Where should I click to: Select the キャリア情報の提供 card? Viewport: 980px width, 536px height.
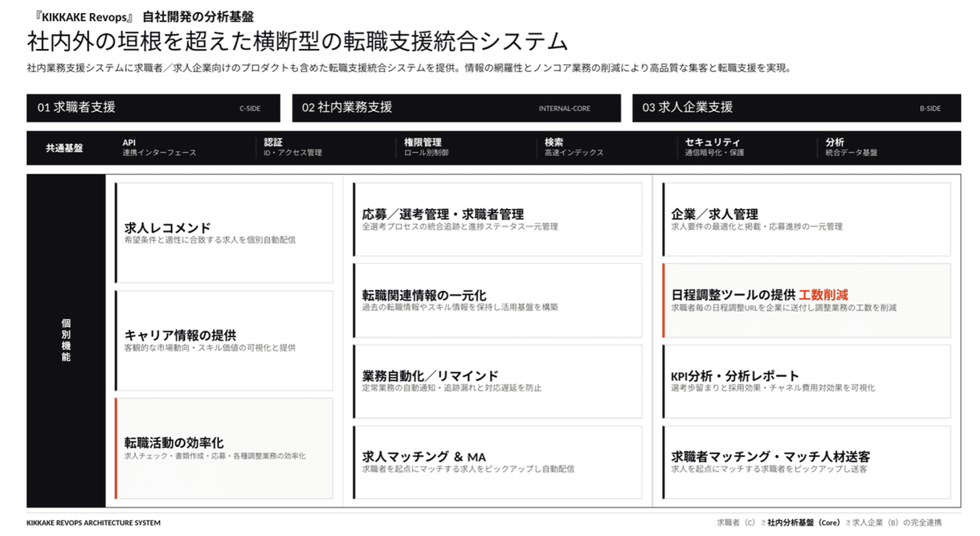click(224, 341)
